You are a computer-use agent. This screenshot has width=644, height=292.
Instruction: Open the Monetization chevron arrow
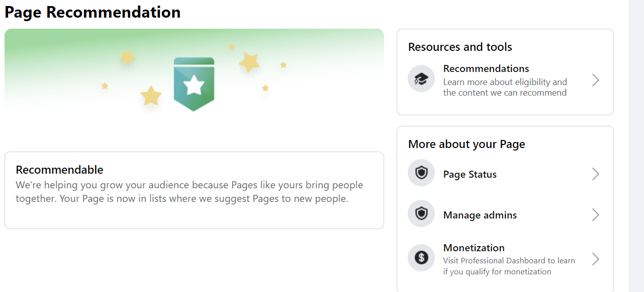pos(596,259)
